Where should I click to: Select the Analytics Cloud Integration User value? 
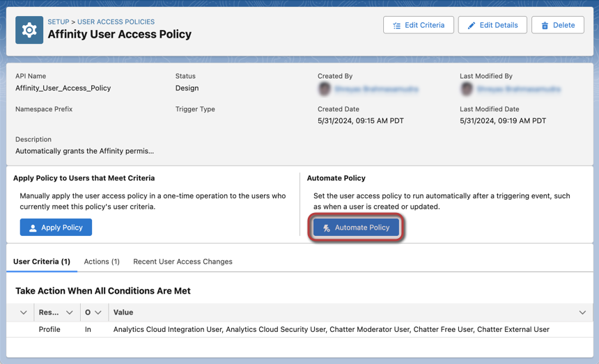pos(167,329)
